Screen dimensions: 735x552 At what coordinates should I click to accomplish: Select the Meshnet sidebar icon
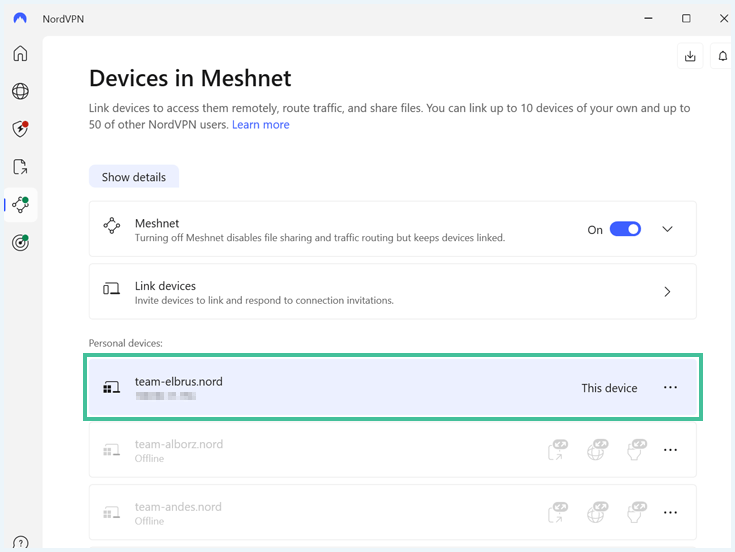tap(20, 204)
